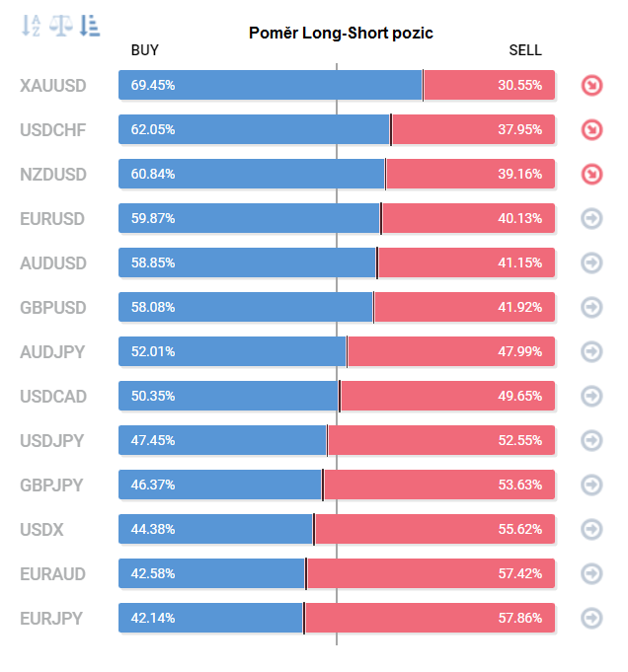The image size is (628, 672).
Task: Open the XAUUSD instrument label
Action: point(53,85)
